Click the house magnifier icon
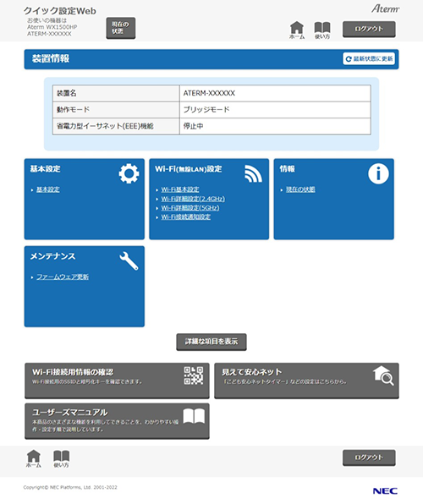Image resolution: width=423 pixels, height=504 pixels. pos(383,375)
